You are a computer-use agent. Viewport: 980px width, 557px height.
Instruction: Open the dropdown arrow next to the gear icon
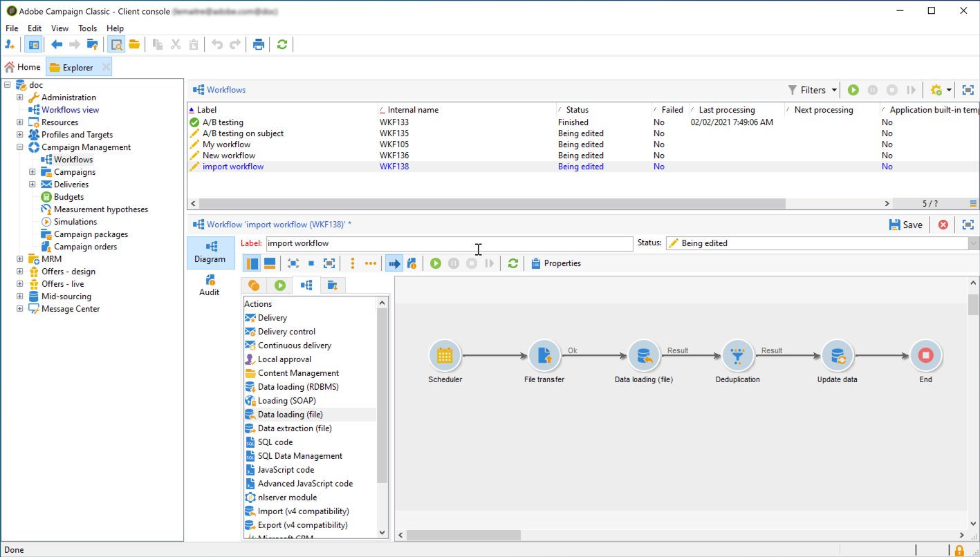[949, 90]
